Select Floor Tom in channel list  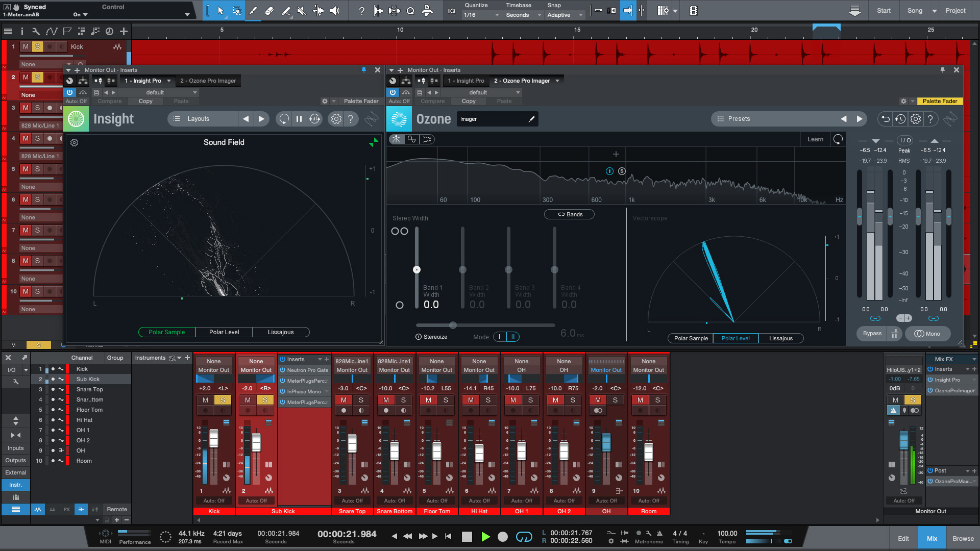89,410
